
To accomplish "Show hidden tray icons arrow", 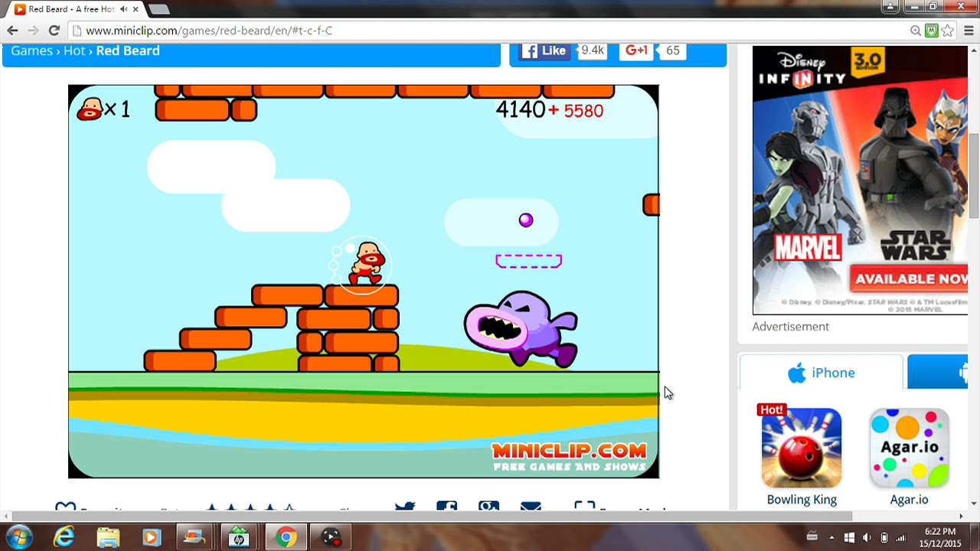I will 831,537.
